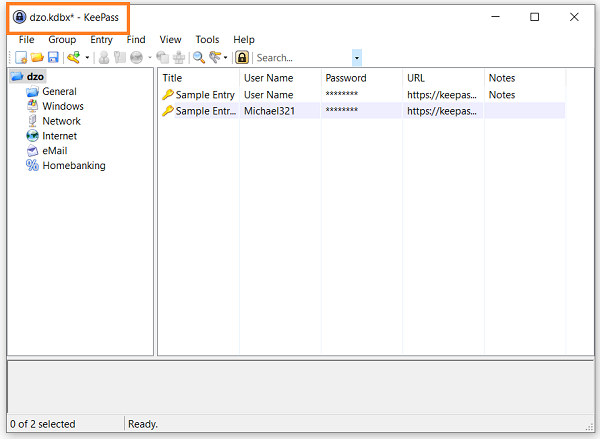Viewport: 600px width, 439px height.
Task: Save the database with the floppy icon
Action: (53, 57)
